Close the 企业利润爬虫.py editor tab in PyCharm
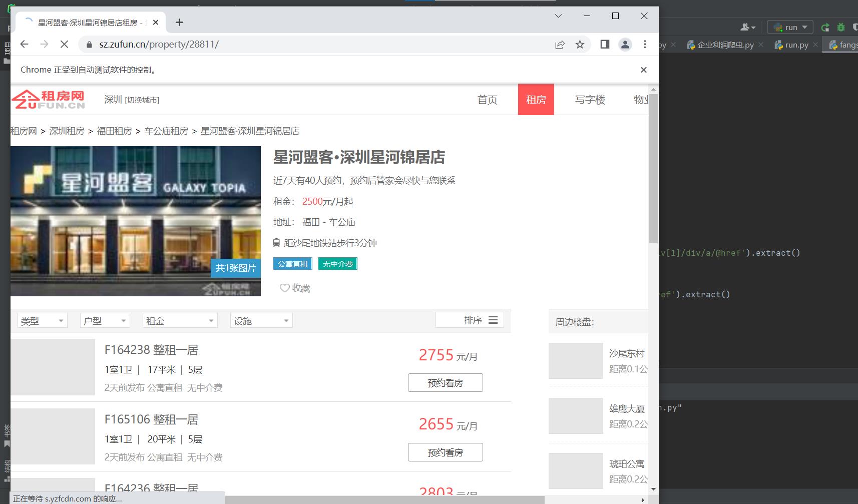 click(x=761, y=45)
